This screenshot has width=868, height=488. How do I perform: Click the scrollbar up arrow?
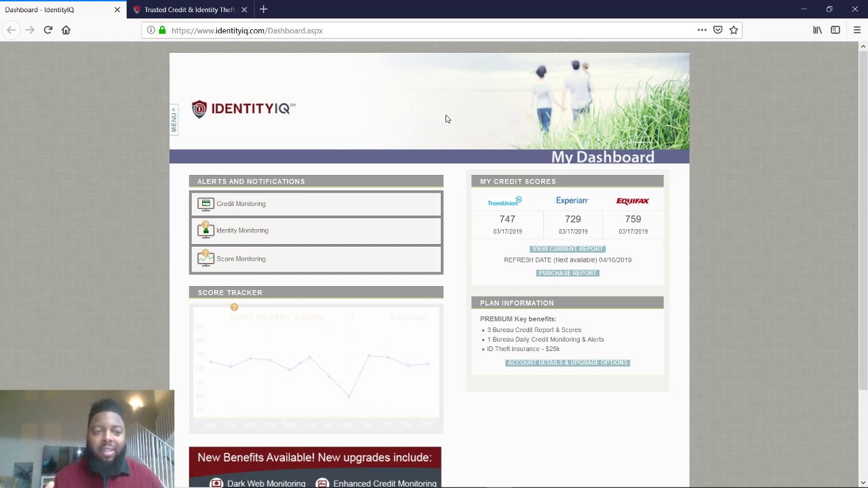coord(863,46)
